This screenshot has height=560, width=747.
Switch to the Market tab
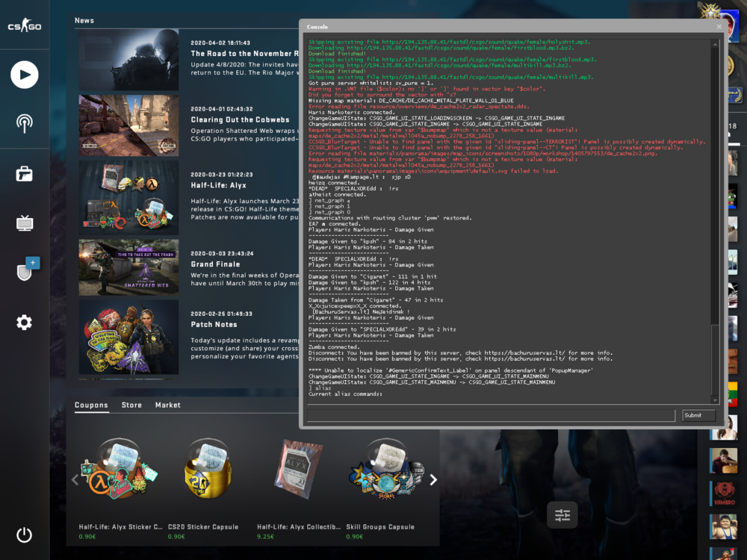tap(167, 405)
